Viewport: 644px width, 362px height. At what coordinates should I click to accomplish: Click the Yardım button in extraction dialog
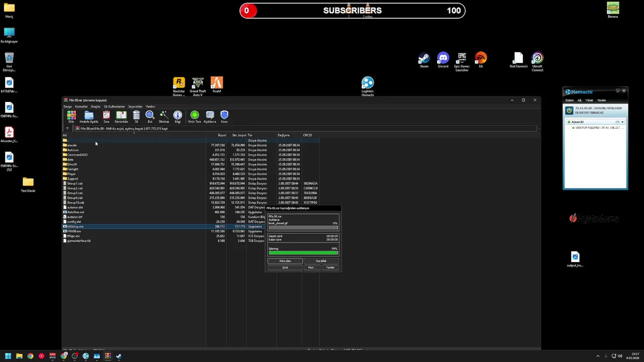[x=330, y=267]
